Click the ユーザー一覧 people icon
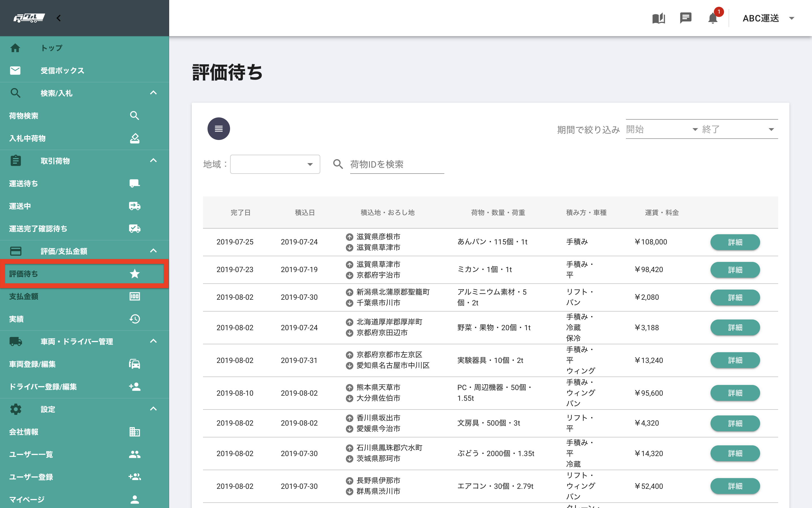The height and width of the screenshot is (508, 812). (134, 454)
